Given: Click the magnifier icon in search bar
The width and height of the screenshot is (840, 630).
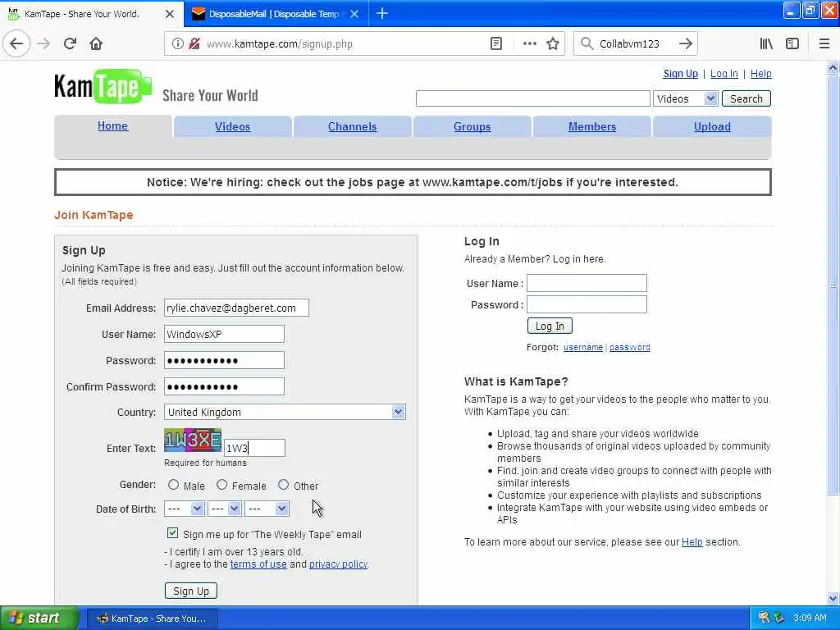Looking at the screenshot, I should click(x=587, y=44).
